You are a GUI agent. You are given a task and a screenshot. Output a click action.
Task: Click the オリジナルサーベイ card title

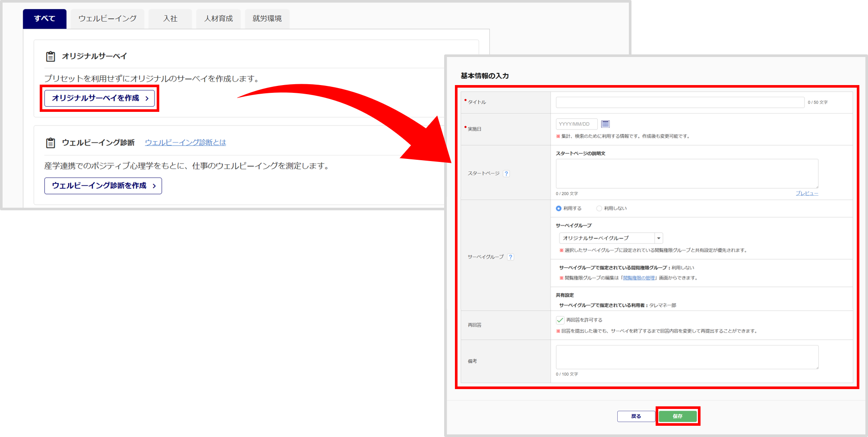pyautogui.click(x=95, y=56)
